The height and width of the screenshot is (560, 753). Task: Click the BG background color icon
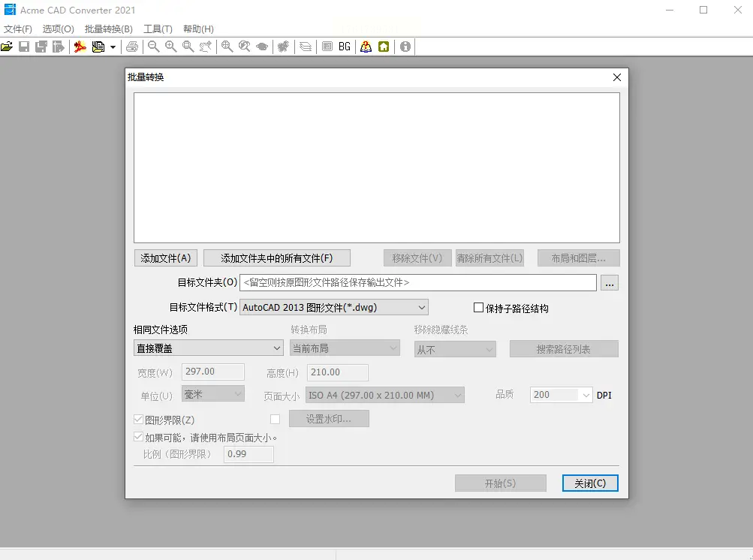click(345, 47)
